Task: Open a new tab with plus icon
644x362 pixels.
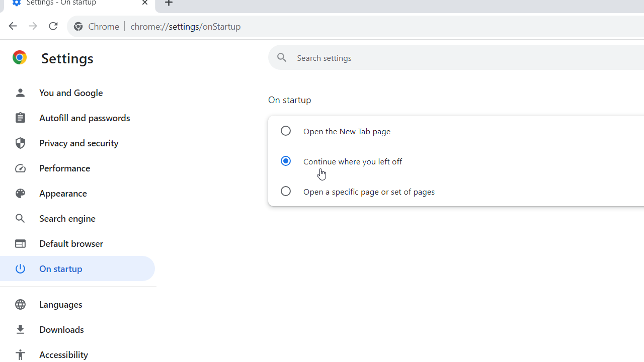Action: (x=169, y=3)
